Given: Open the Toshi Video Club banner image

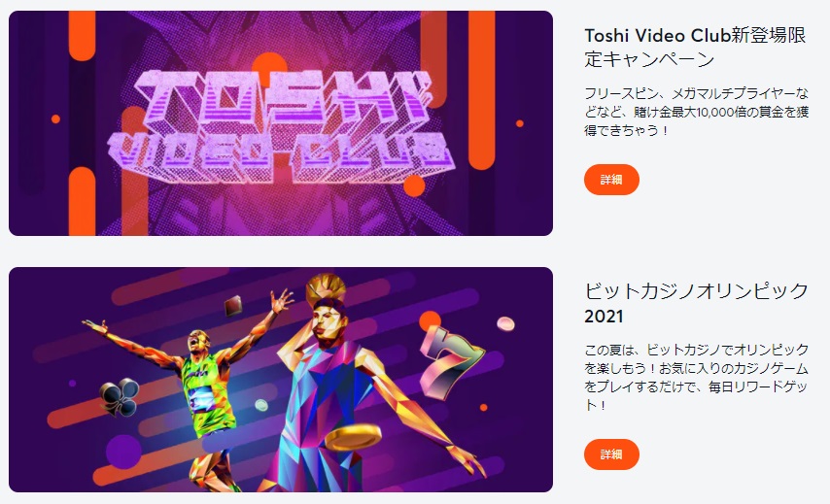Looking at the screenshot, I should coord(281,122).
